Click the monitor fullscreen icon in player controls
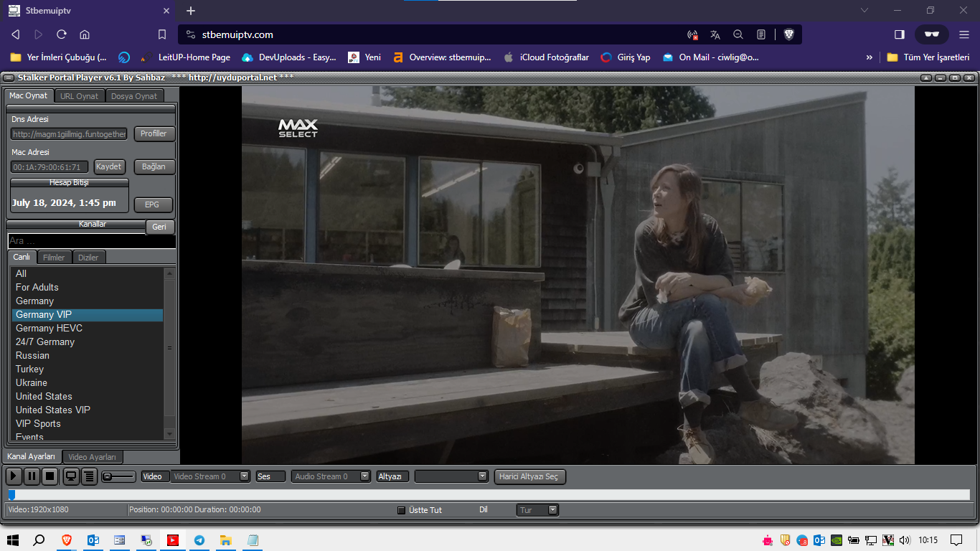 coord(71,476)
